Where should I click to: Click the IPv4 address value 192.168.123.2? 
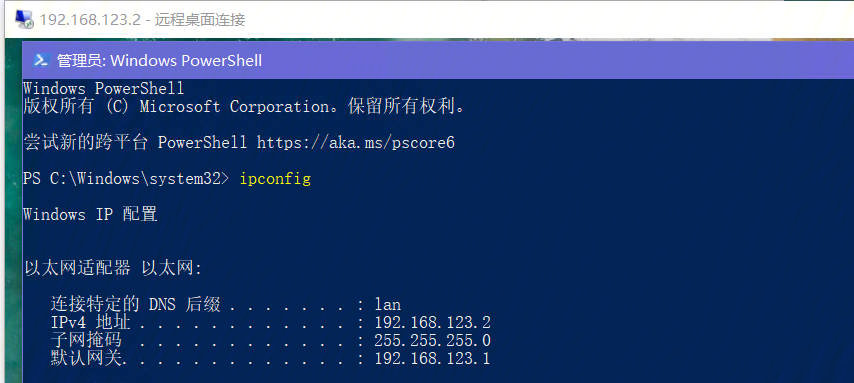pyautogui.click(x=432, y=322)
